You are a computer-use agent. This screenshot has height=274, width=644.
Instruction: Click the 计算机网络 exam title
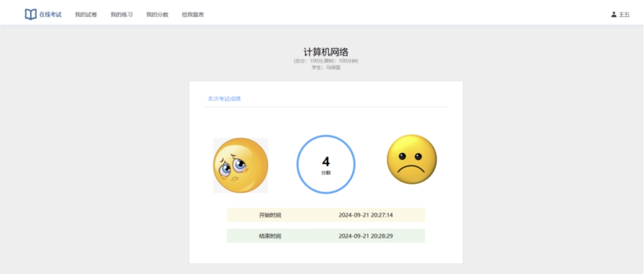click(326, 52)
